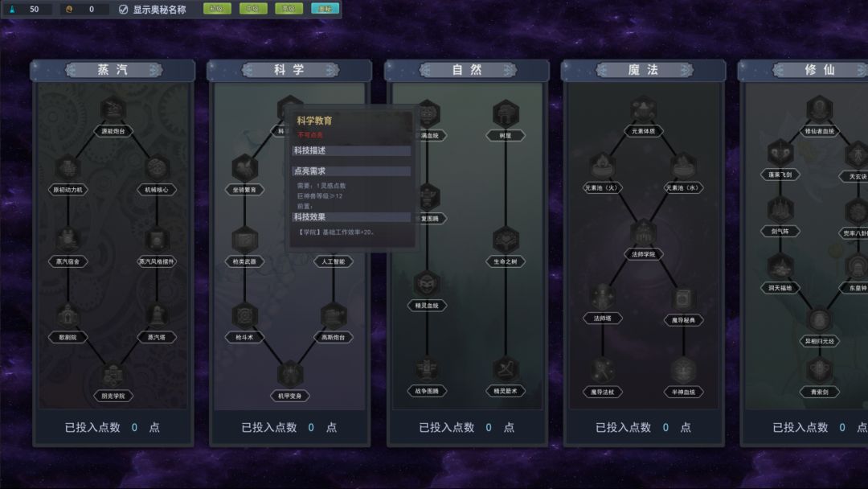Select the 法师学院 magic node
The image size is (868, 489).
[x=643, y=233]
